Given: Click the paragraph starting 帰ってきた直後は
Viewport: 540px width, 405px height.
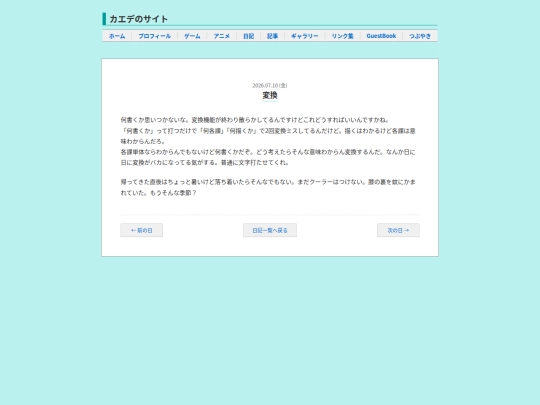Looking at the screenshot, I should tap(268, 187).
